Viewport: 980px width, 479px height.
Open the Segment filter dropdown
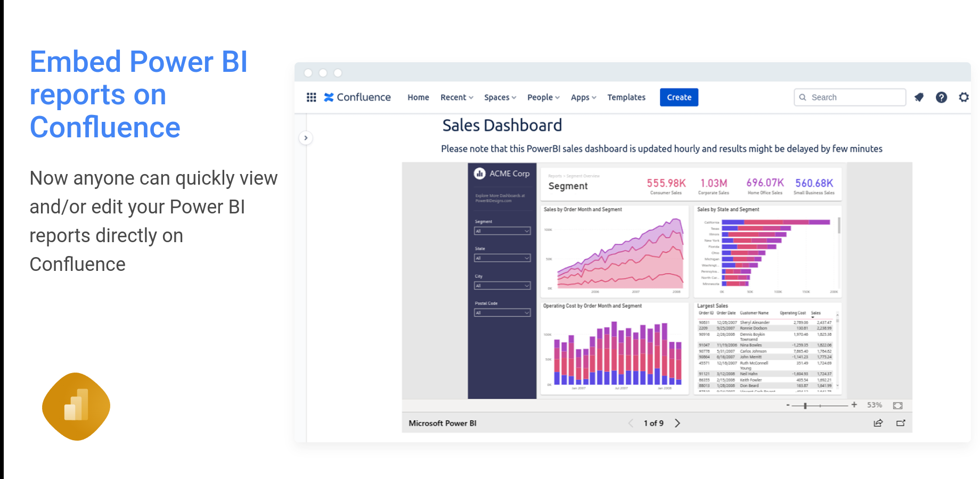[502, 231]
